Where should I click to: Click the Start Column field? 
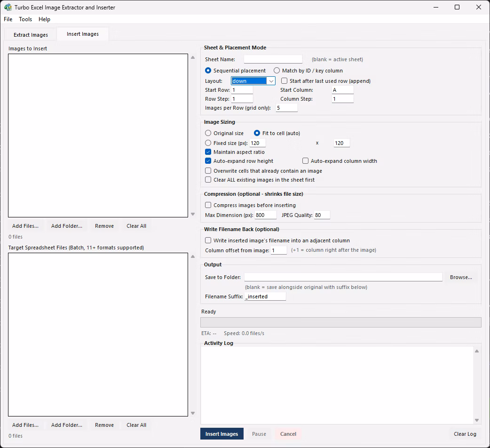coord(342,90)
